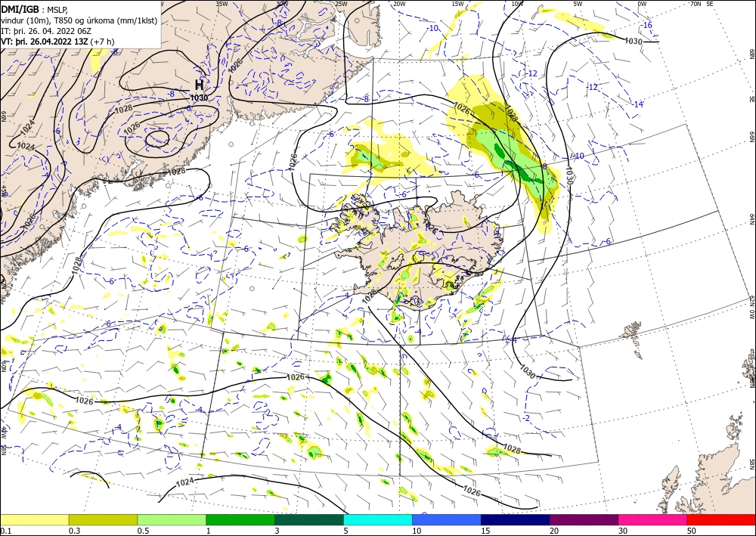
Task: Click the "50" legend value
Action: (692, 531)
